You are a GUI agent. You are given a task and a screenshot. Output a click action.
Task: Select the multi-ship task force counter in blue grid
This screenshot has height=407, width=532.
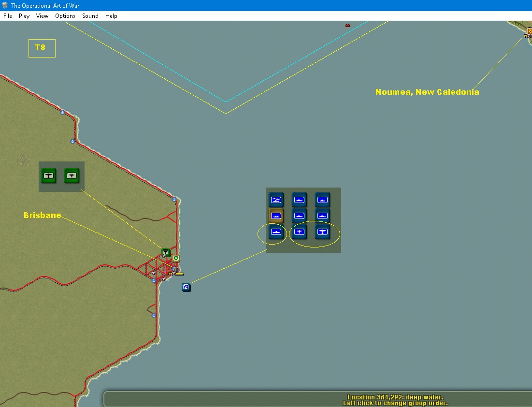click(276, 200)
